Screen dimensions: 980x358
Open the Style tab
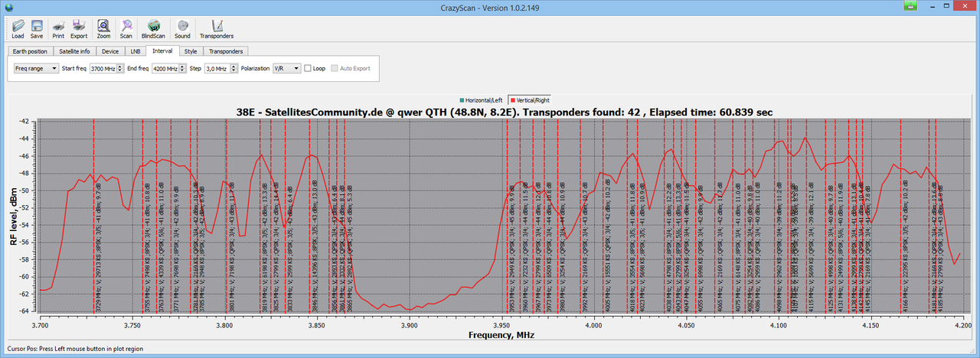[x=191, y=51]
